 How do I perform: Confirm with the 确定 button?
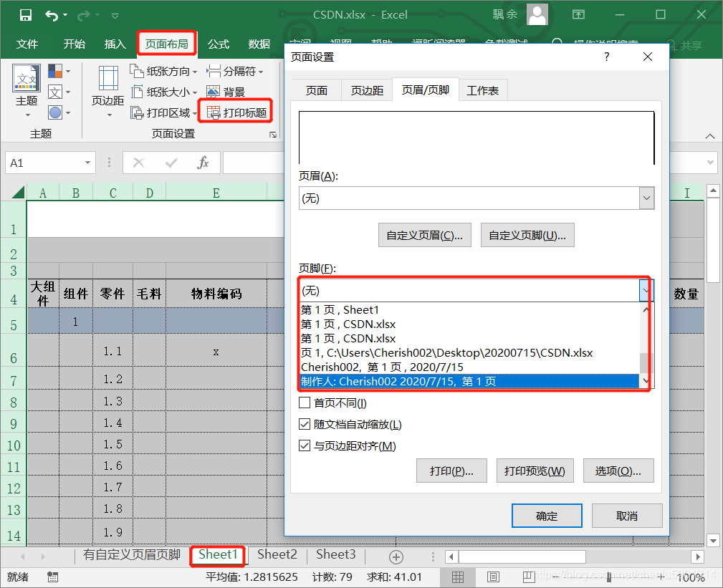pyautogui.click(x=547, y=516)
